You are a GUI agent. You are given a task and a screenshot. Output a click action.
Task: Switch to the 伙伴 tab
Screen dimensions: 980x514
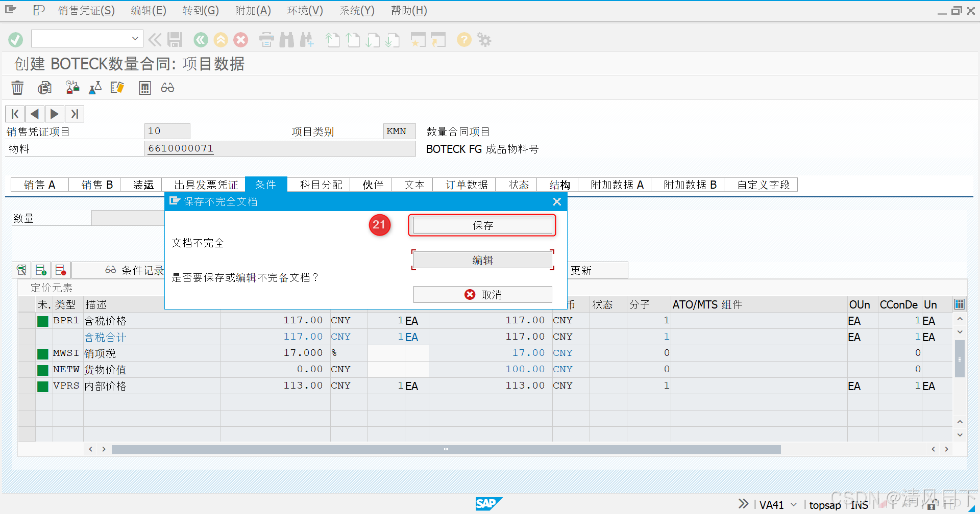pyautogui.click(x=371, y=185)
